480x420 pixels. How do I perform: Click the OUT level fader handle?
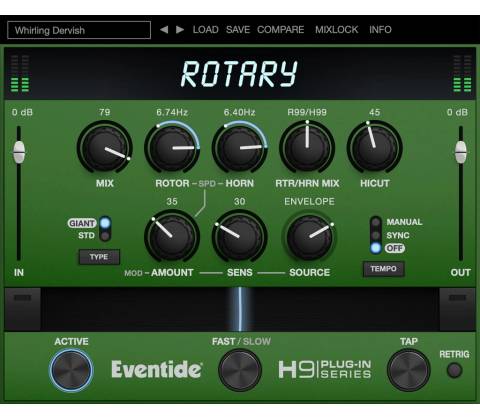click(461, 152)
